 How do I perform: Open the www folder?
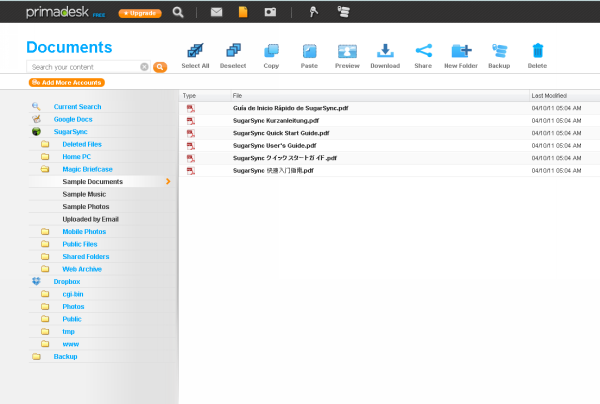coord(71,344)
